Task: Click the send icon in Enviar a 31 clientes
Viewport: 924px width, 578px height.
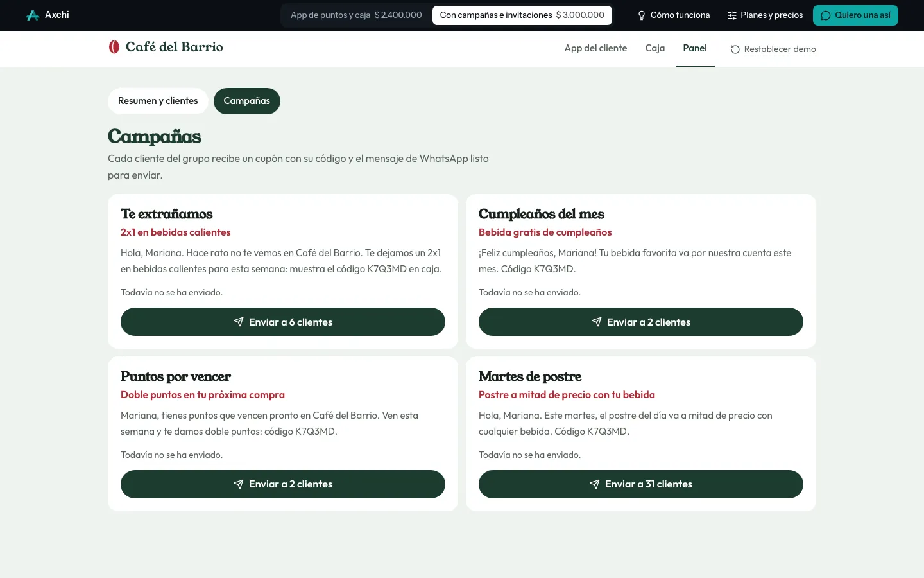Action: coord(595,484)
